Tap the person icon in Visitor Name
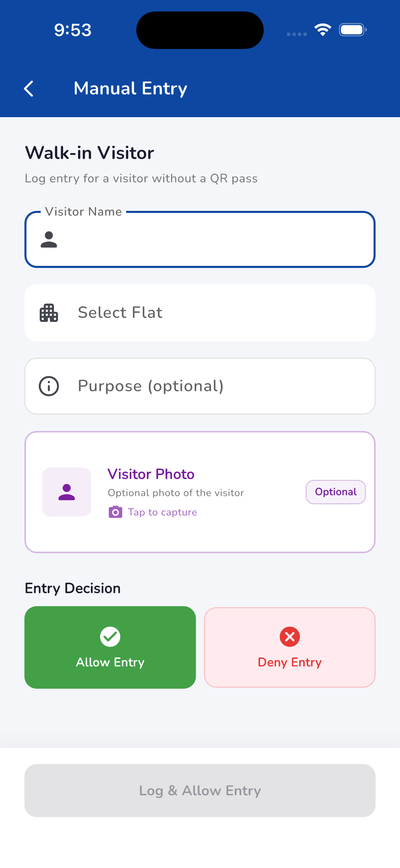400x868 pixels. pos(49,239)
